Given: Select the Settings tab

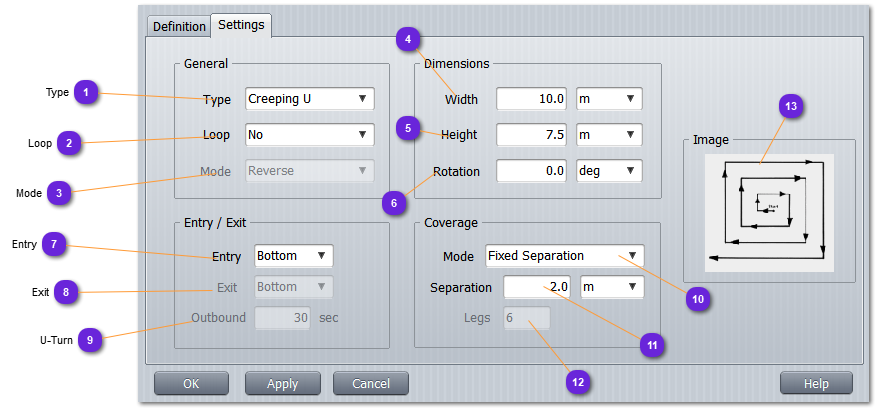Looking at the screenshot, I should pyautogui.click(x=241, y=25).
